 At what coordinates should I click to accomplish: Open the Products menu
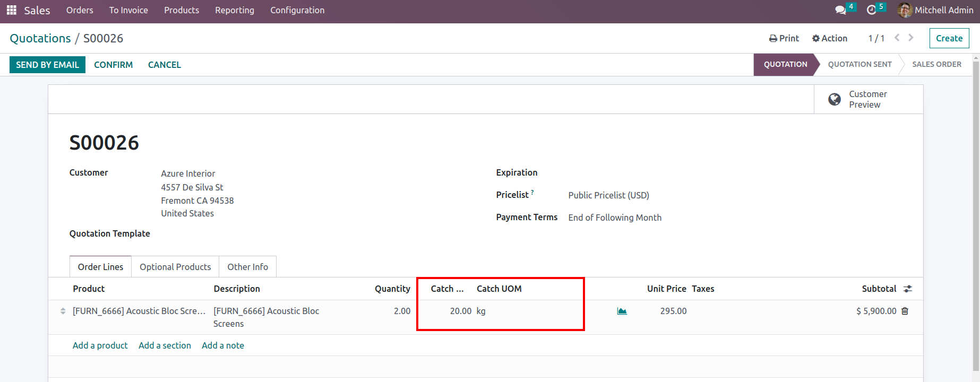pos(182,10)
